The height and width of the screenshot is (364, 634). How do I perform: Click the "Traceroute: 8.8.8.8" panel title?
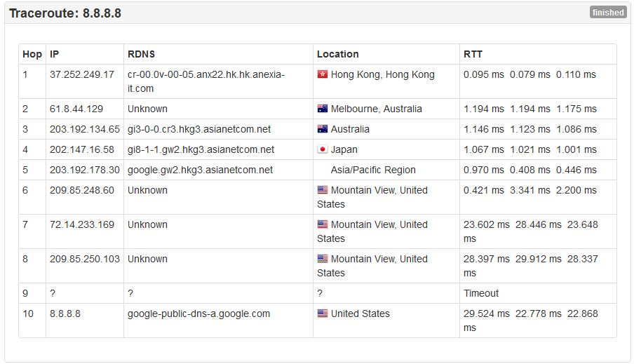pos(65,13)
